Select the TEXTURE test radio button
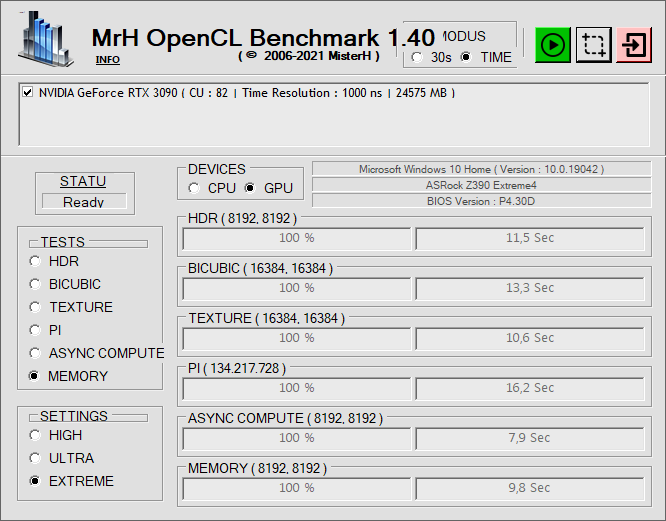The width and height of the screenshot is (666, 521). click(35, 307)
